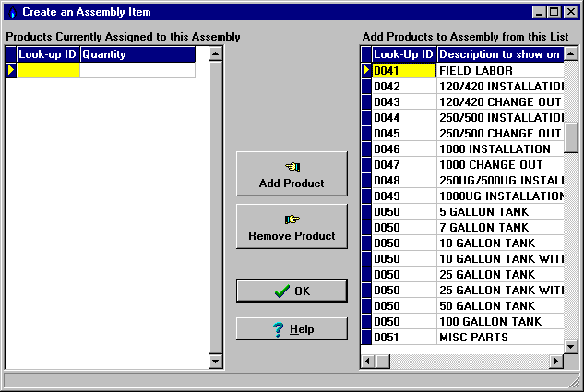
Task: Select the 100 GALLON TANK row
Action: (499, 322)
